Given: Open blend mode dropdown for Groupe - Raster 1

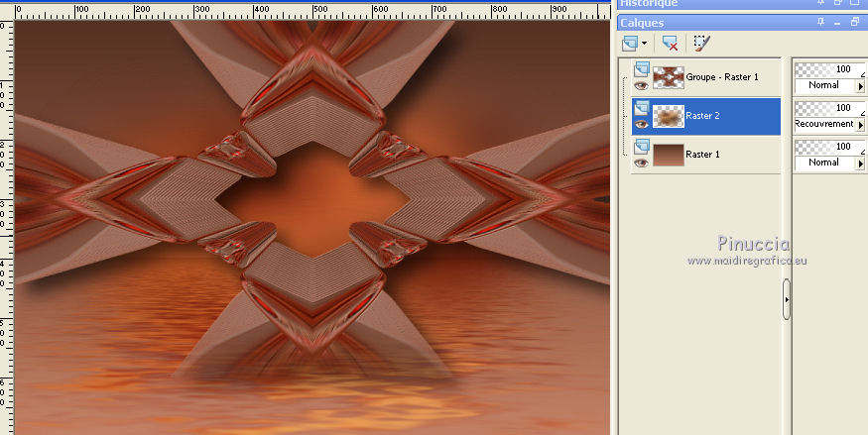Looking at the screenshot, I should pos(860,86).
